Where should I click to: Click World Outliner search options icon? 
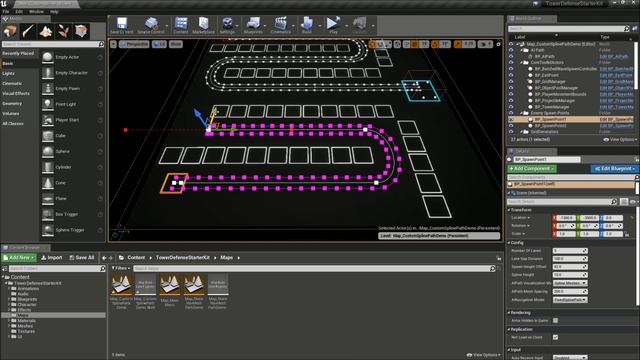click(635, 29)
